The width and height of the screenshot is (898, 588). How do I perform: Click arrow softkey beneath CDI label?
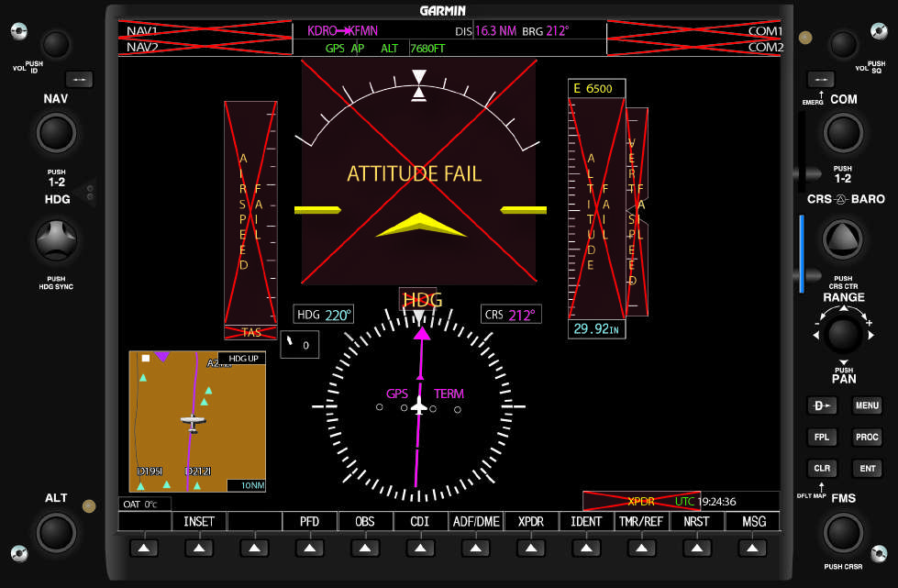pyautogui.click(x=420, y=549)
